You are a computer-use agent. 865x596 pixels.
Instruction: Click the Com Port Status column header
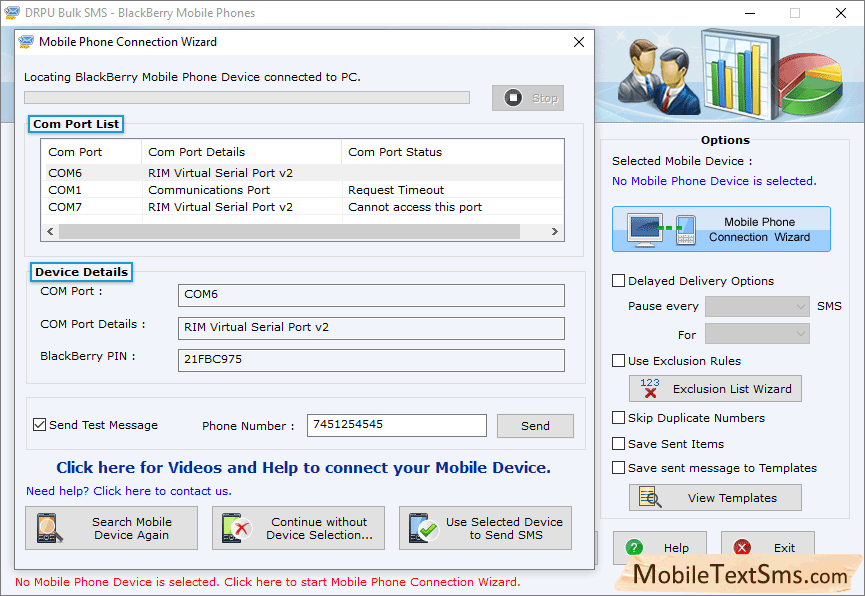452,152
